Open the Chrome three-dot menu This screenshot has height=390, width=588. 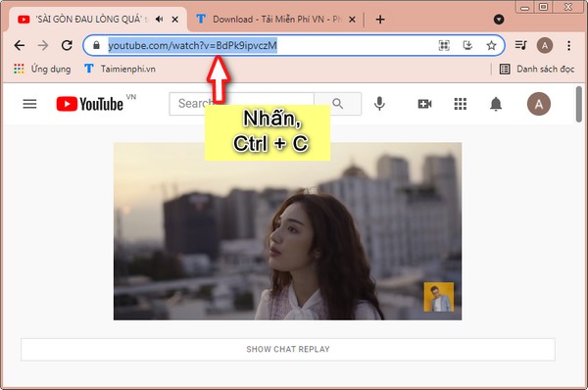point(568,45)
